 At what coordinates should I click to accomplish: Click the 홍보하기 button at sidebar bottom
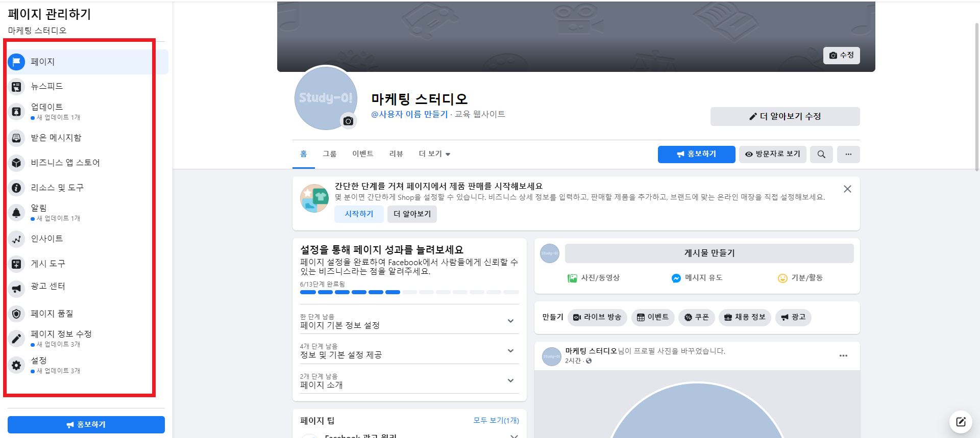(x=86, y=425)
